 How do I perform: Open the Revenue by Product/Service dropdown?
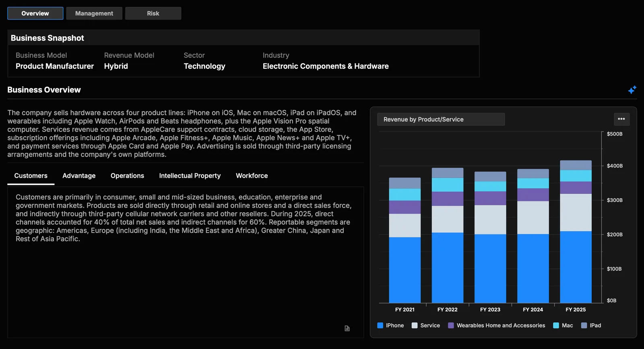[441, 119]
